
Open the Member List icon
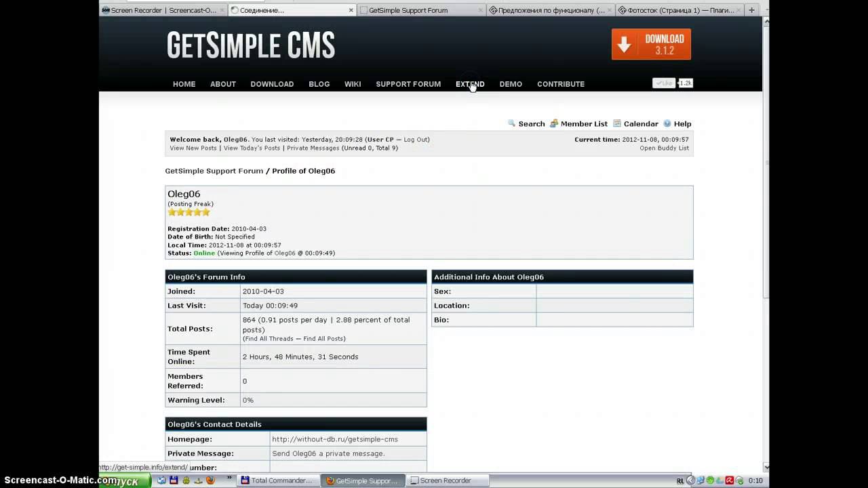click(554, 124)
